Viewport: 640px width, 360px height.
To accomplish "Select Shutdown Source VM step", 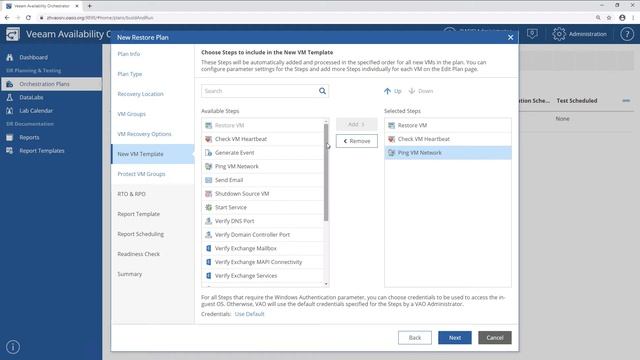I will pos(262,194).
